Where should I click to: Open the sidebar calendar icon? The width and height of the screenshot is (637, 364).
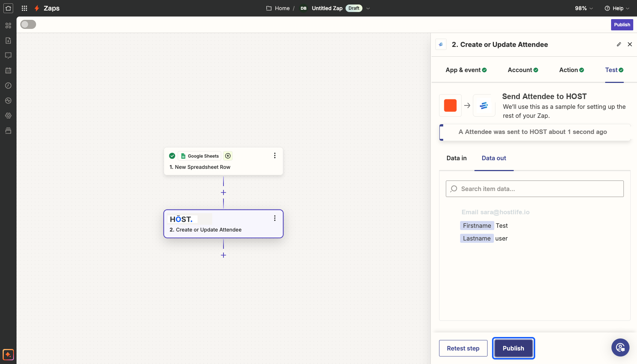[x=8, y=71]
